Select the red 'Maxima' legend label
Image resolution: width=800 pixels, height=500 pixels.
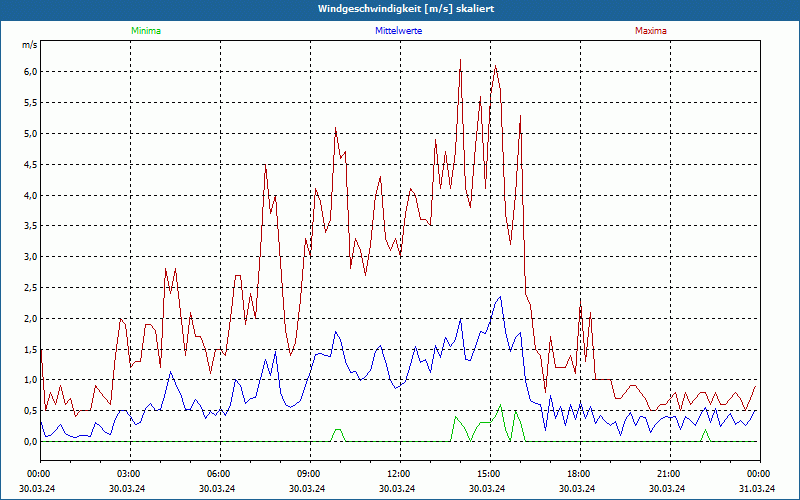pos(651,31)
